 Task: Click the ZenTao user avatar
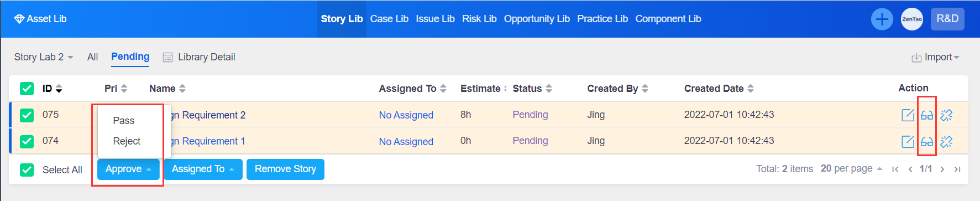[x=912, y=19]
